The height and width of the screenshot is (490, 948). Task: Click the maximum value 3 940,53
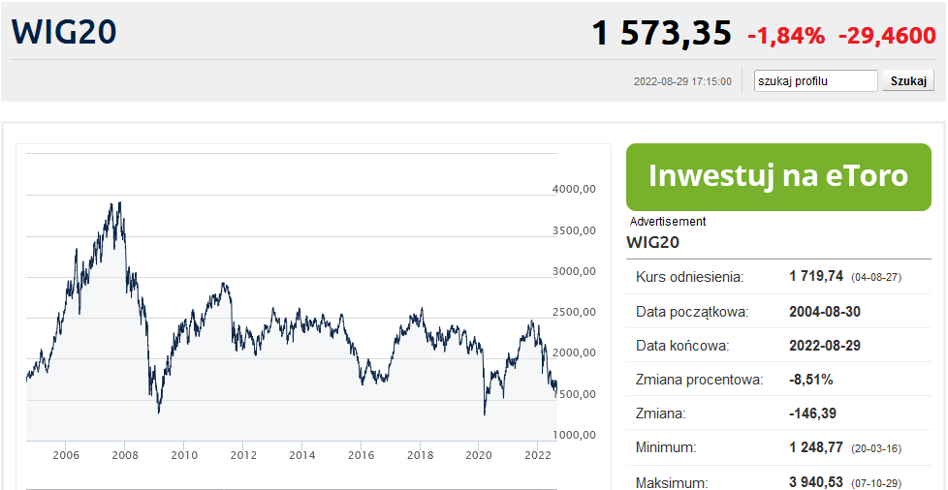[816, 482]
